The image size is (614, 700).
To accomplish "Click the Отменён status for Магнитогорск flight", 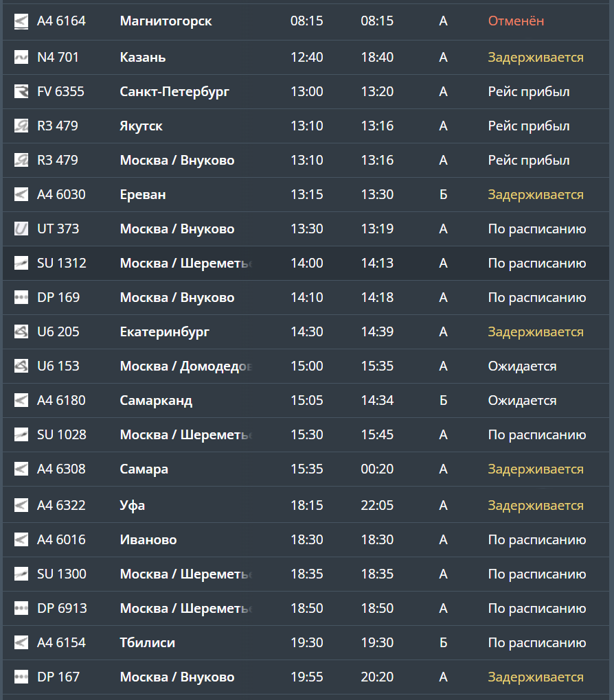I will tap(516, 21).
